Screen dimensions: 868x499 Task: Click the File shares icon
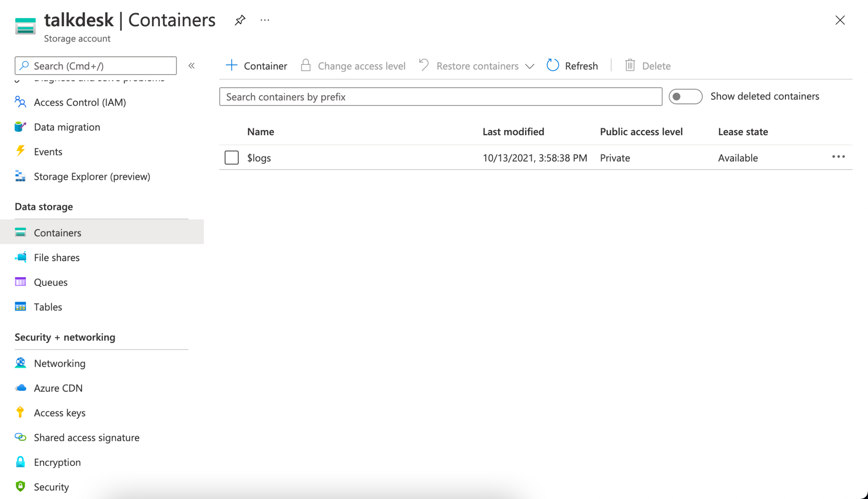(x=20, y=257)
